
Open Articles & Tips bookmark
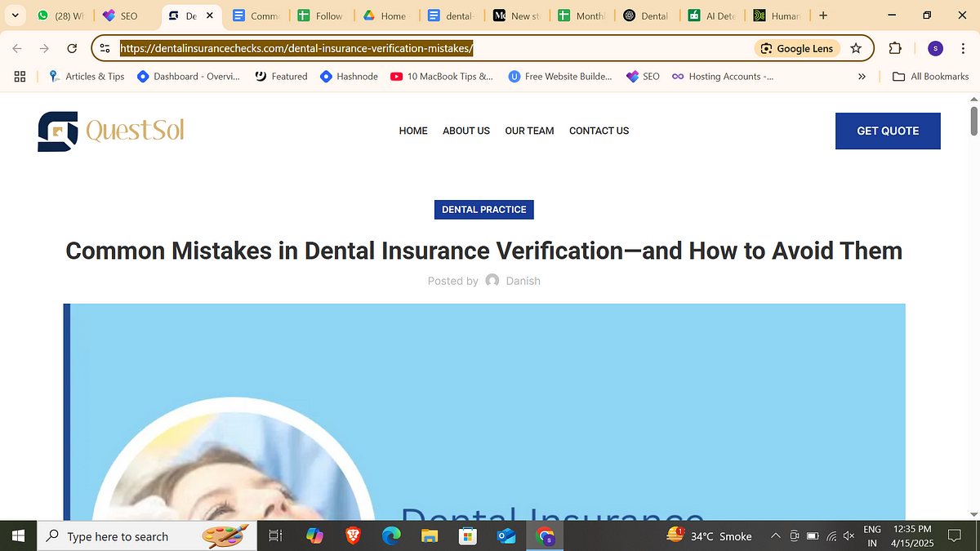click(86, 76)
